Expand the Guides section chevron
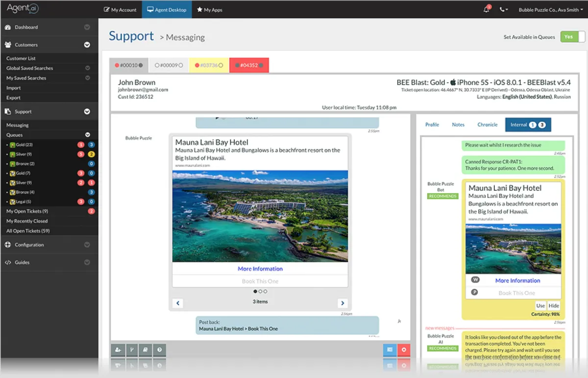The image size is (588, 378). click(x=87, y=262)
